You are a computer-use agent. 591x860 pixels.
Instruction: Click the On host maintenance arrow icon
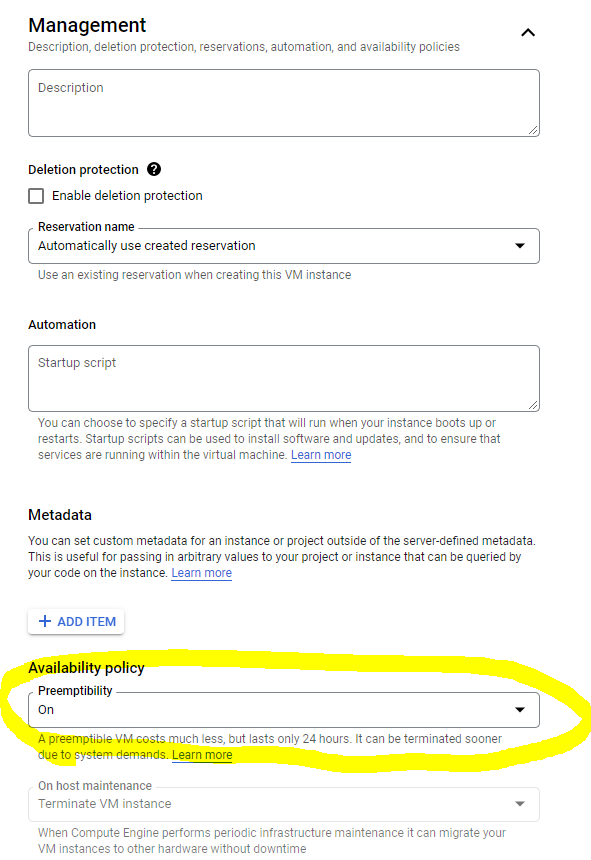[520, 804]
